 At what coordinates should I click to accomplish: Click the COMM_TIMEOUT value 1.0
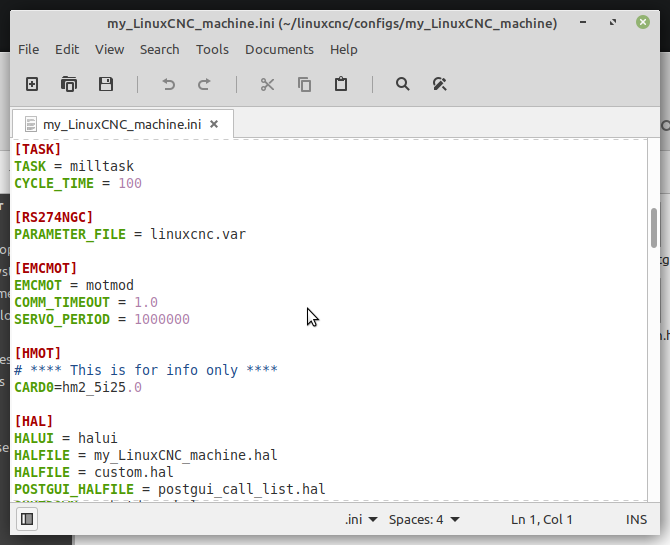146,302
